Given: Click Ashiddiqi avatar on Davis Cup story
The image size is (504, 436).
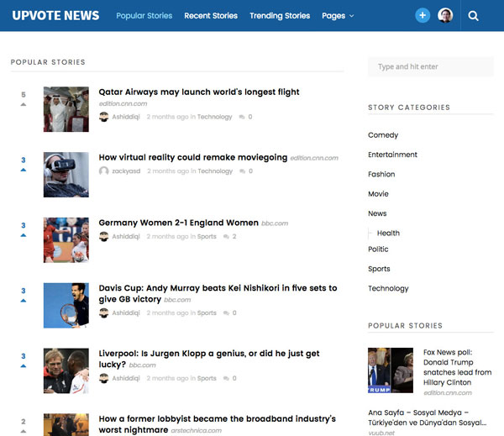Looking at the screenshot, I should [103, 313].
